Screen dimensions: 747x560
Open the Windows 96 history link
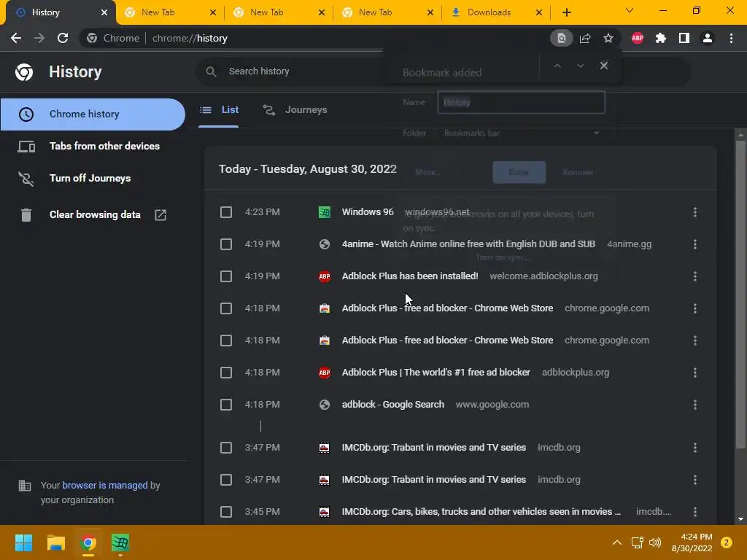[x=368, y=212]
